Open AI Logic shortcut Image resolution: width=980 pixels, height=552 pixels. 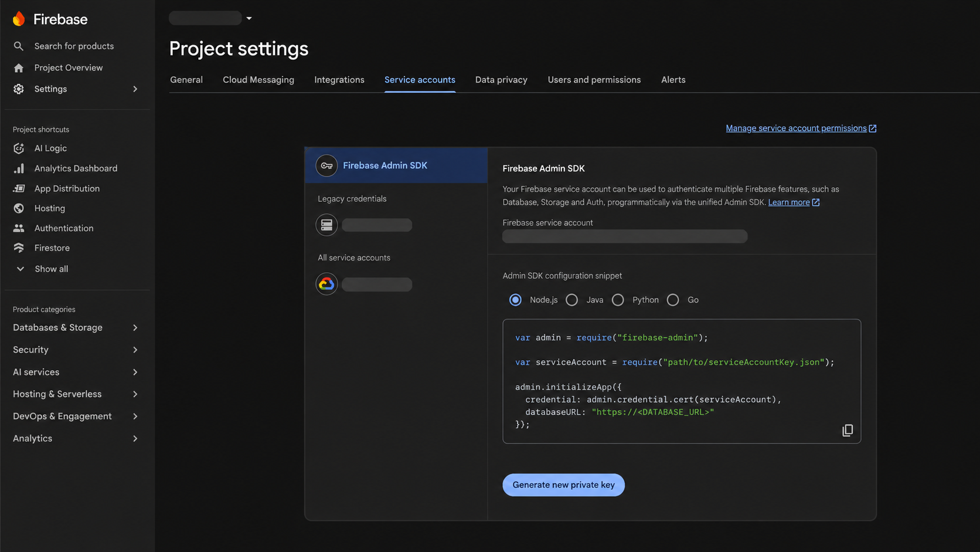click(x=50, y=148)
